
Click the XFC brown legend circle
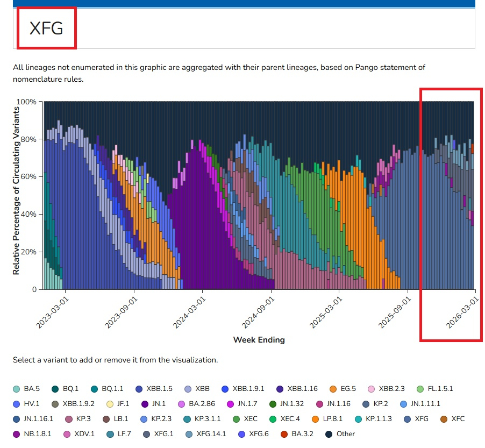point(444,419)
